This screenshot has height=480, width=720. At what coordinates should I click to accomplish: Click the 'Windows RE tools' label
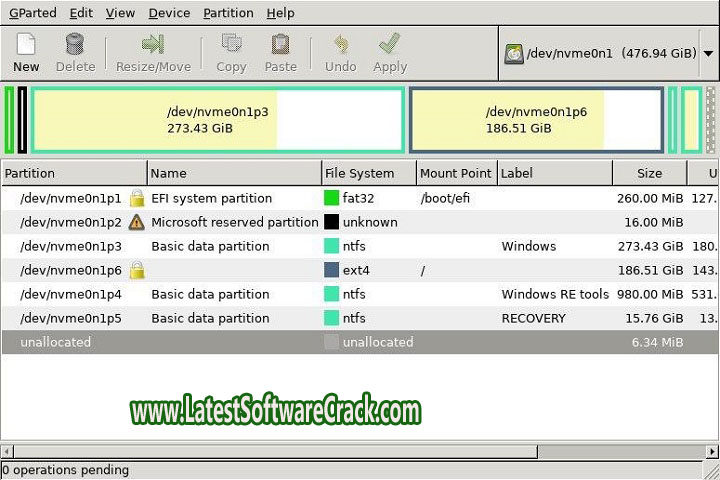pyautogui.click(x=555, y=294)
